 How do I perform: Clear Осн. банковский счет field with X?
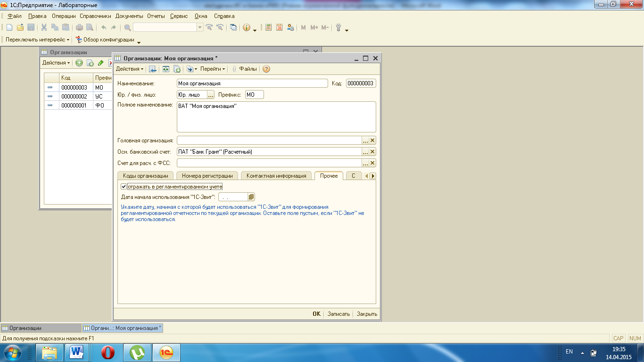click(372, 152)
